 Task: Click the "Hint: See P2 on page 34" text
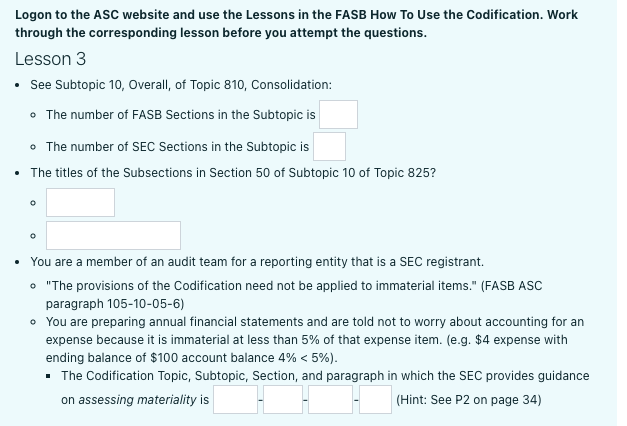pos(469,400)
